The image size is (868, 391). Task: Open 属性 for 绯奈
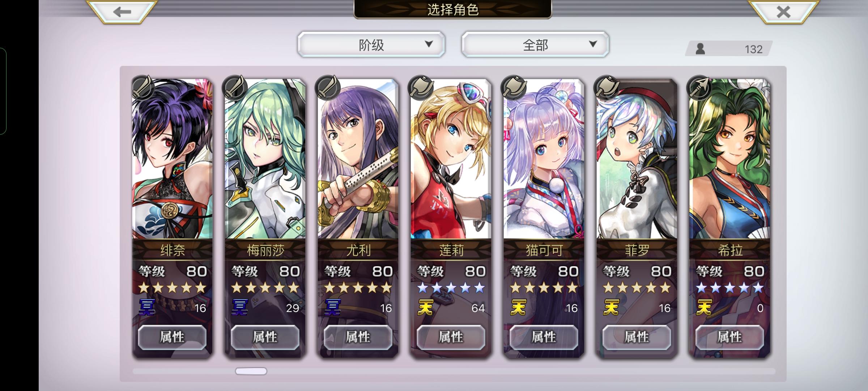coord(172,337)
